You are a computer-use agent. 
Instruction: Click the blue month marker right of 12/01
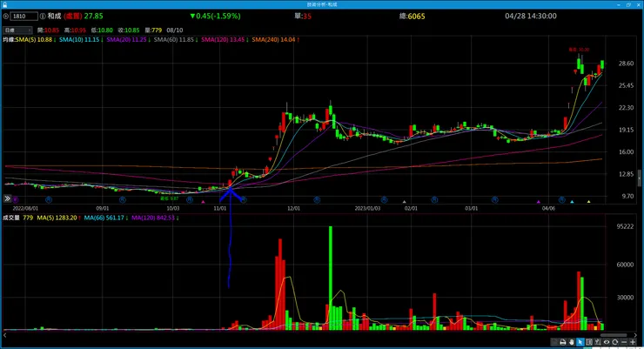[x=317, y=200]
